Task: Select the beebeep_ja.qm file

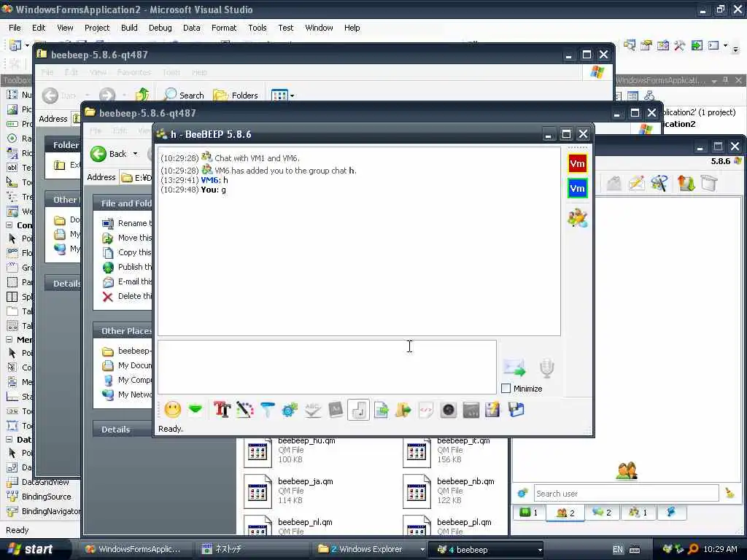Action: pos(289,491)
